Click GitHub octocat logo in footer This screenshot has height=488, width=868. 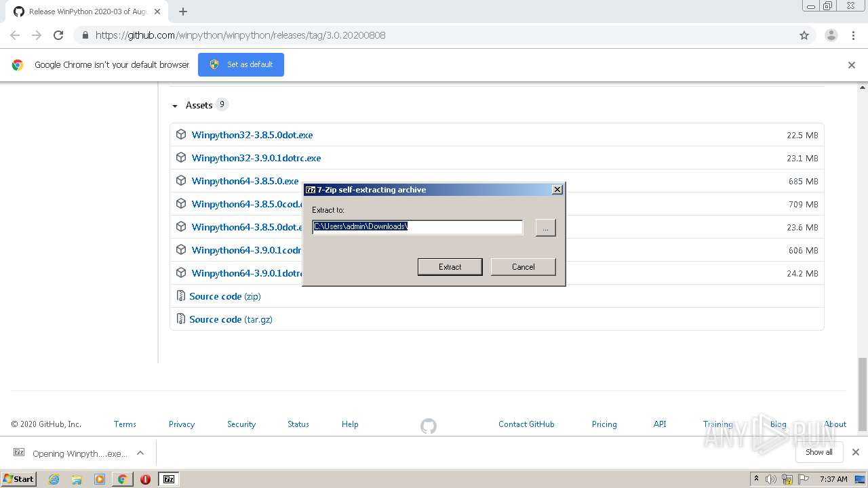click(429, 426)
